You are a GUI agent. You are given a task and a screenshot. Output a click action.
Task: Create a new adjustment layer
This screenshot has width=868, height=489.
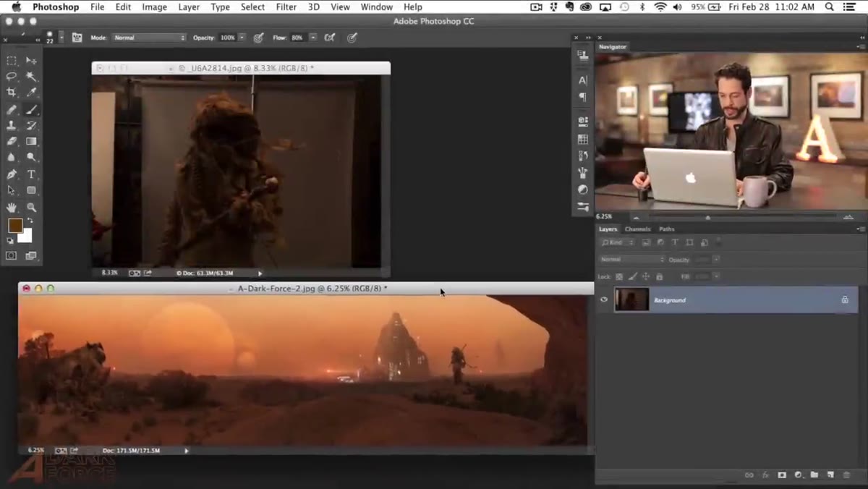[x=799, y=475]
